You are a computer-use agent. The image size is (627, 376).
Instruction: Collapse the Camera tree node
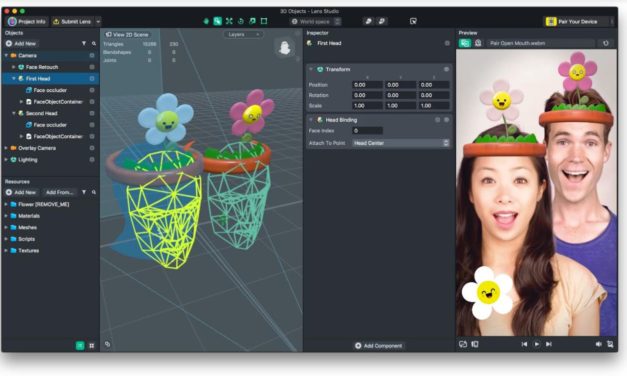click(6, 55)
